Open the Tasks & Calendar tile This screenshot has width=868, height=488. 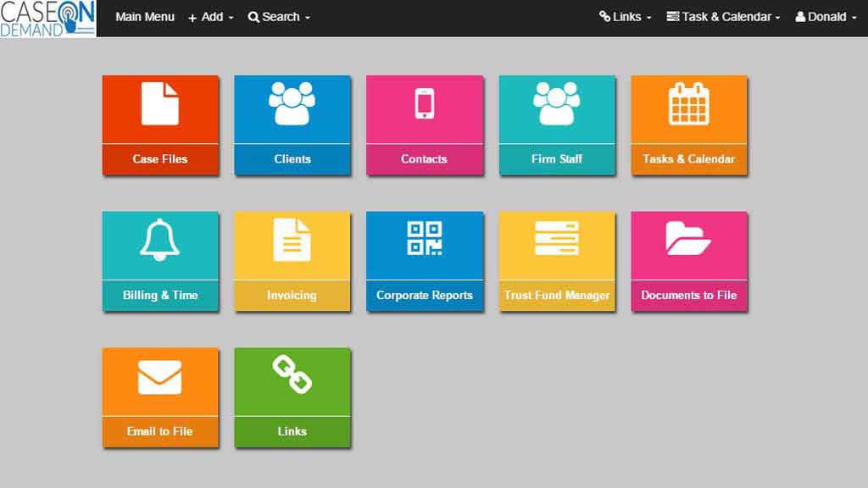coord(689,124)
